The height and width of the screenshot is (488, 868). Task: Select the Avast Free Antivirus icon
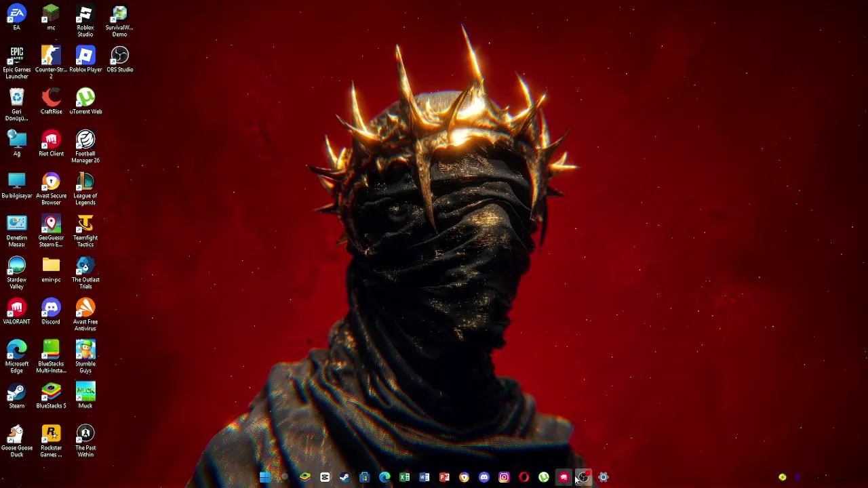click(85, 315)
